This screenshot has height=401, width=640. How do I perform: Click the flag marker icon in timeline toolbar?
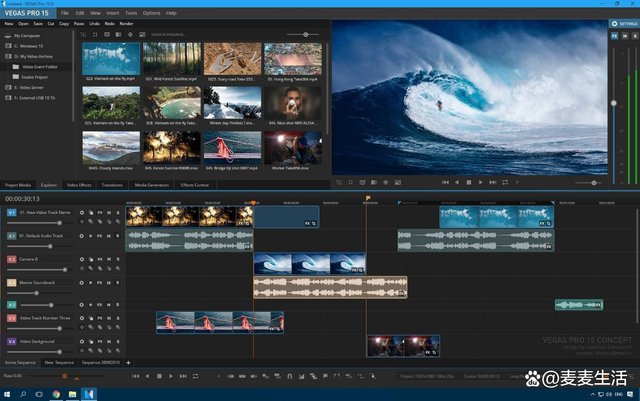[x=325, y=376]
